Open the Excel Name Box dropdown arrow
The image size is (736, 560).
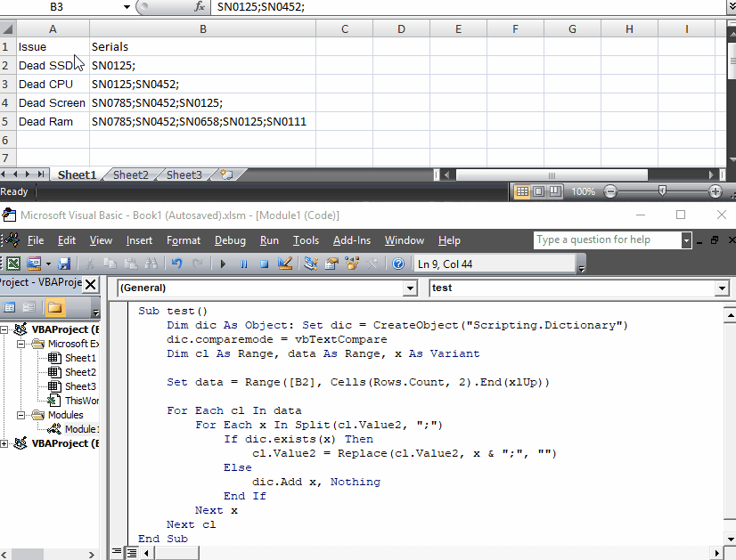pos(127,7)
